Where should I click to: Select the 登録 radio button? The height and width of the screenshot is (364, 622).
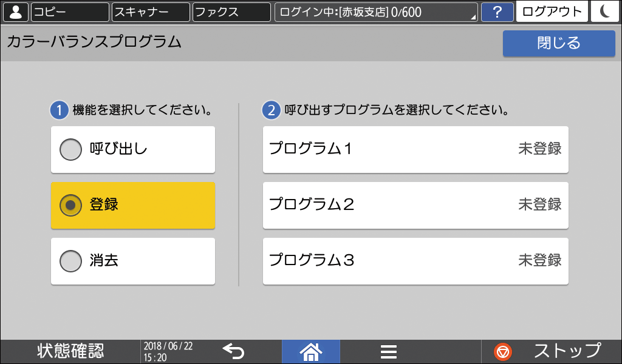pos(132,205)
